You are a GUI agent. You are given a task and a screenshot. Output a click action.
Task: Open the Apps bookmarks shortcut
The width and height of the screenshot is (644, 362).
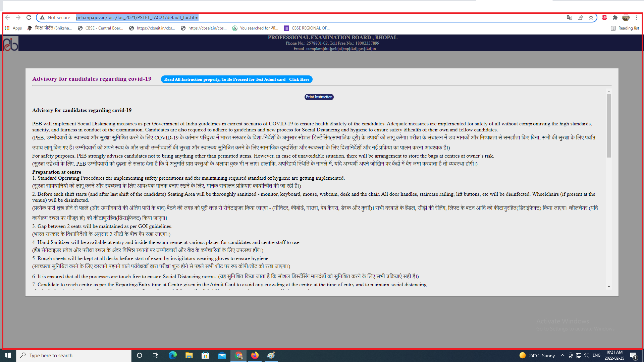click(13, 28)
